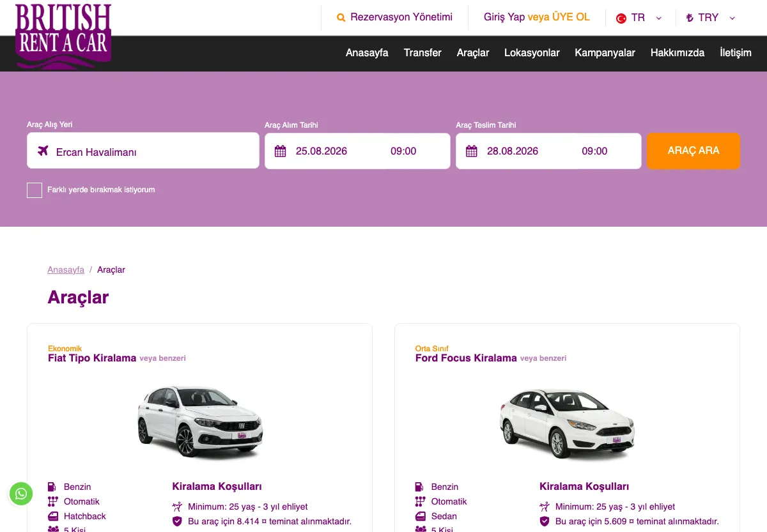This screenshot has height=532, width=767.
Task: Click the white Ford Focus car image
Action: click(567, 422)
